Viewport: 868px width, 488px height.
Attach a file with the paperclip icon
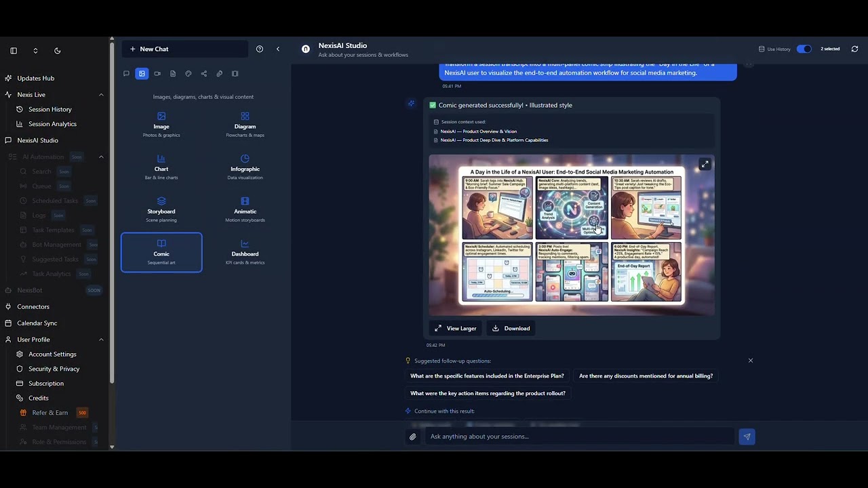412,436
